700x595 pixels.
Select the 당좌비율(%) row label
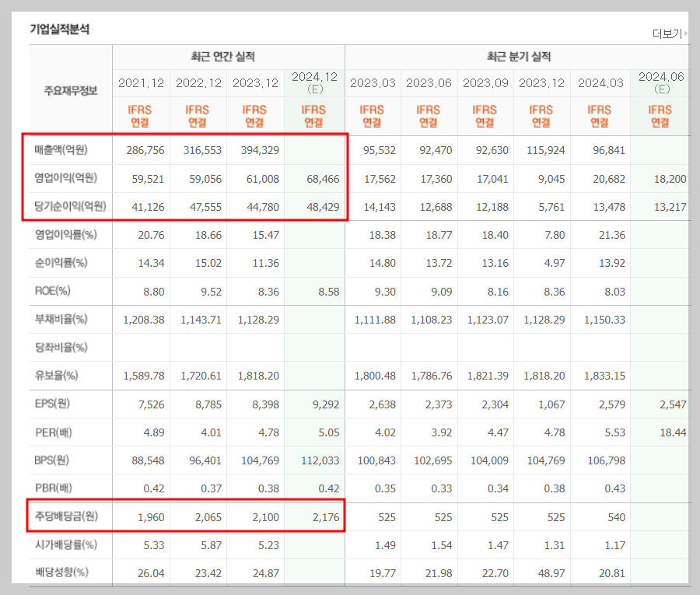pyautogui.click(x=61, y=347)
